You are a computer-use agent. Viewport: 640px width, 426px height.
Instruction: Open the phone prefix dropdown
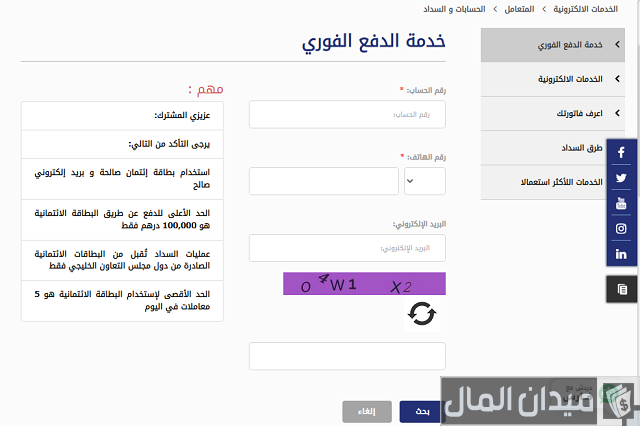pos(425,181)
